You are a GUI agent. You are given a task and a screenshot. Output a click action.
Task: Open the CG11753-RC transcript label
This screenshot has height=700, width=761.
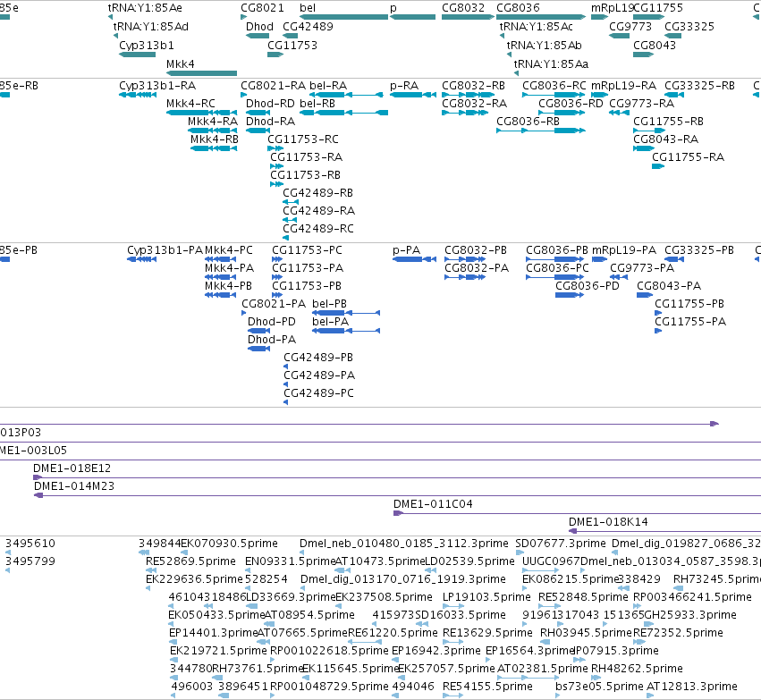pyautogui.click(x=303, y=139)
